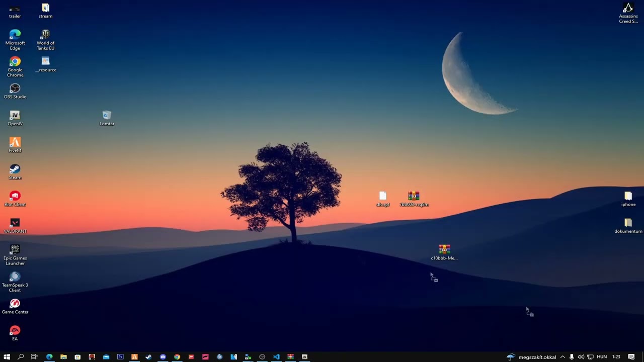Open WinRAR from the taskbar
The height and width of the screenshot is (362, 644).
(290, 357)
